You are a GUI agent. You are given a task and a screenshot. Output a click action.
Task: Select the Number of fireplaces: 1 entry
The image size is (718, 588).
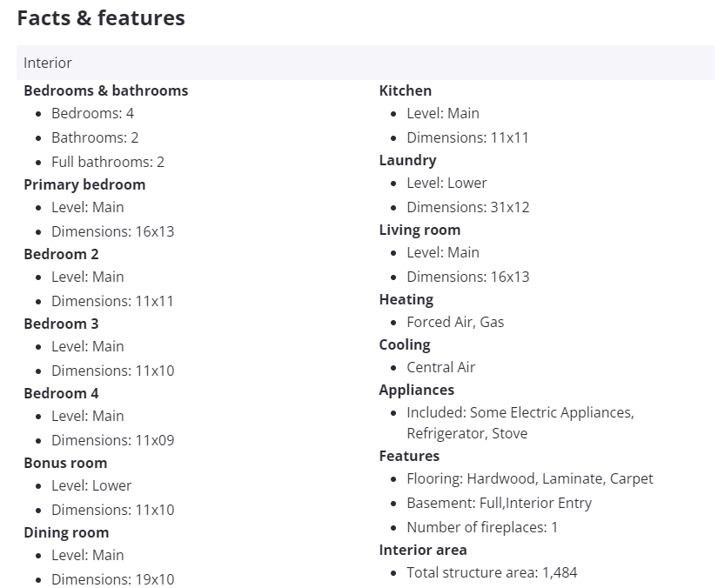tap(482, 527)
